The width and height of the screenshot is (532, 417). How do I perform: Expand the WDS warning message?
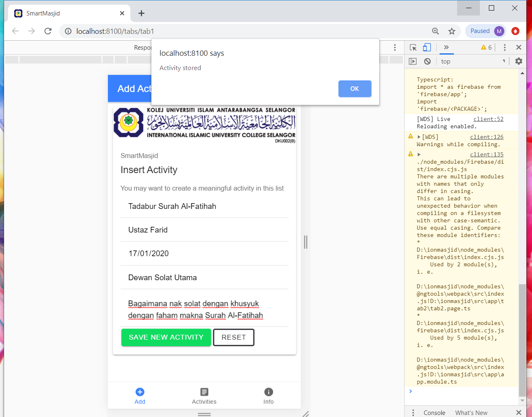click(x=419, y=137)
